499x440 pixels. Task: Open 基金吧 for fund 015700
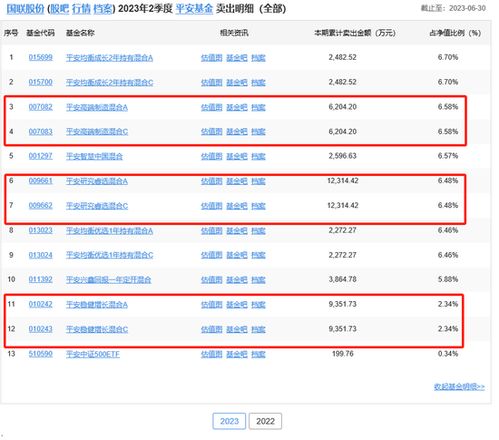pyautogui.click(x=237, y=82)
